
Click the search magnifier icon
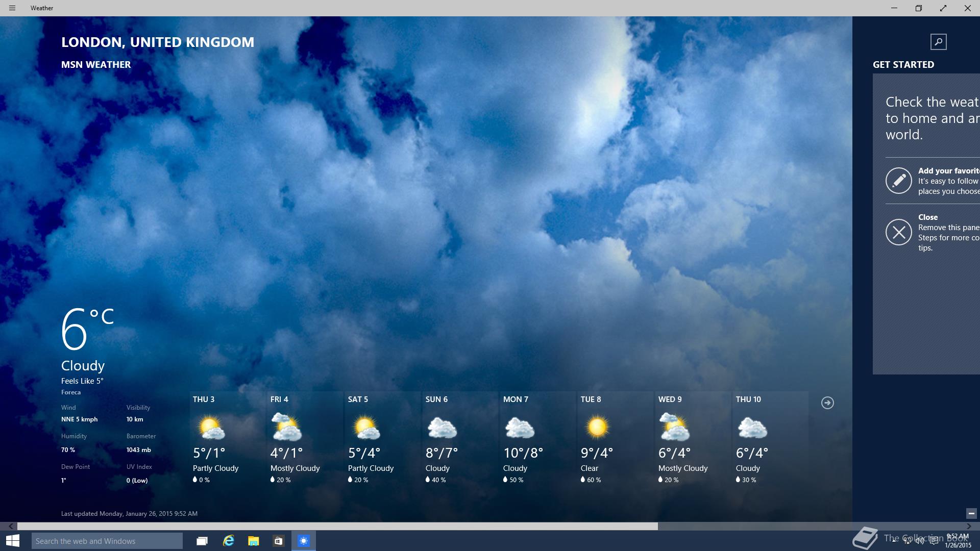[x=938, y=42]
